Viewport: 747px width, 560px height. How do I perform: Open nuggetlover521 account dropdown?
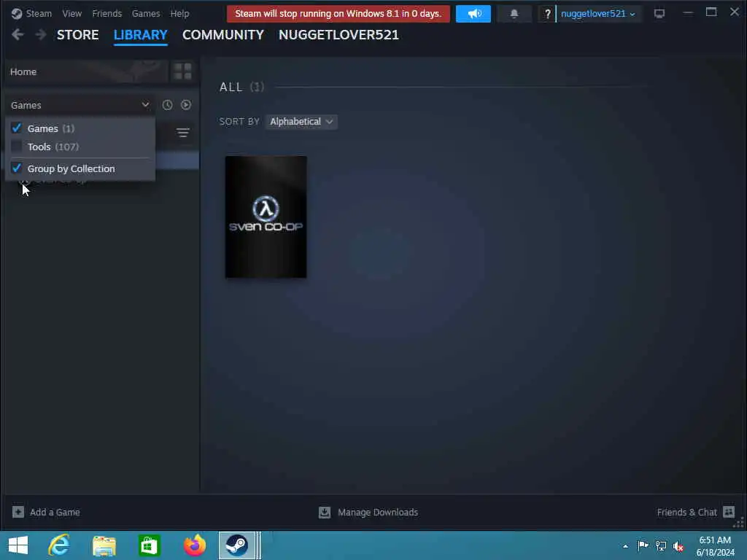point(598,14)
